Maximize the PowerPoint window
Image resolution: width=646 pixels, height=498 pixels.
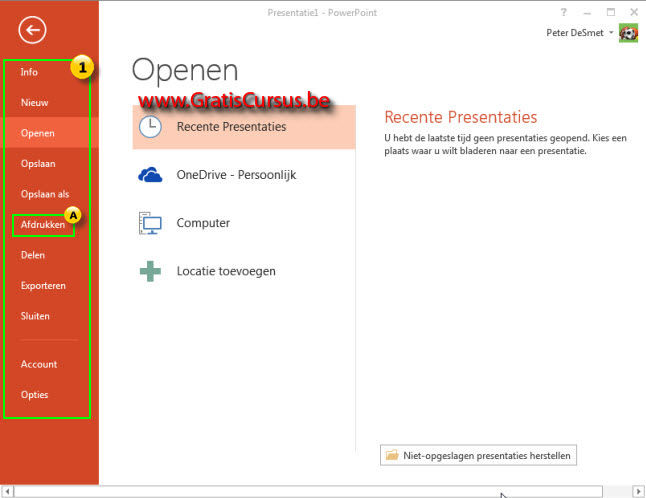tap(611, 12)
